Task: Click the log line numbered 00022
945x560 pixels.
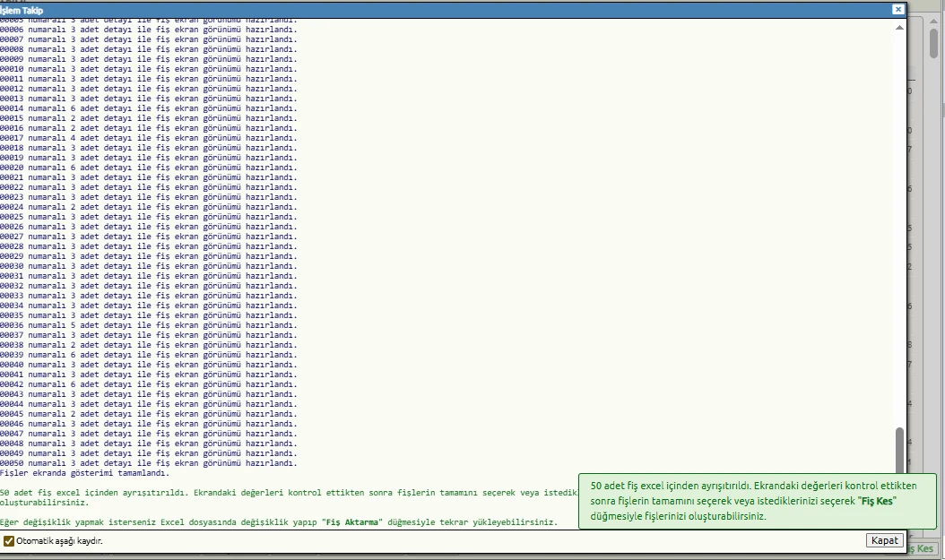Action: coord(148,187)
